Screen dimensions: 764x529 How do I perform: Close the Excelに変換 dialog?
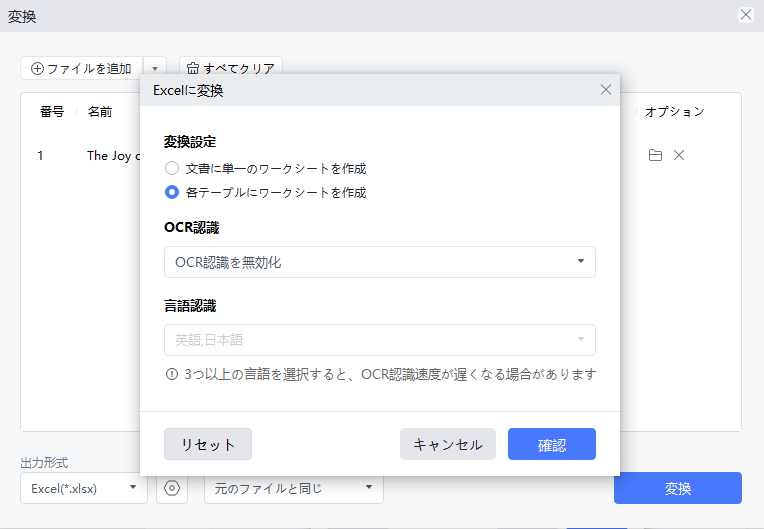606,90
